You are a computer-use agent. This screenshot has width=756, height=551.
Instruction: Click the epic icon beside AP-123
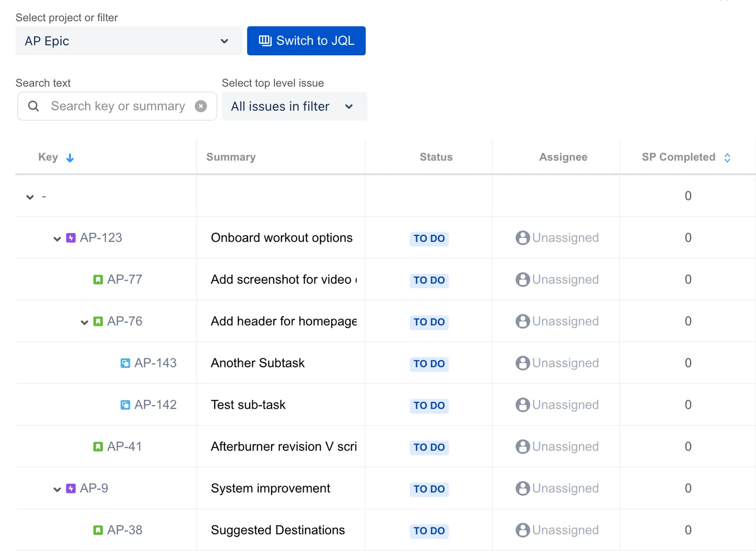(x=71, y=237)
